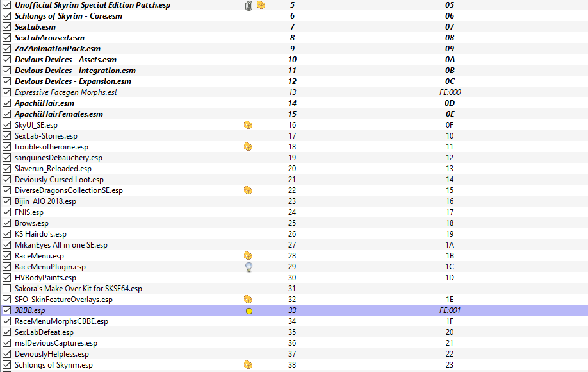Click mod index FE:000
Image resolution: width=588 pixels, height=372 pixels.
tap(450, 92)
